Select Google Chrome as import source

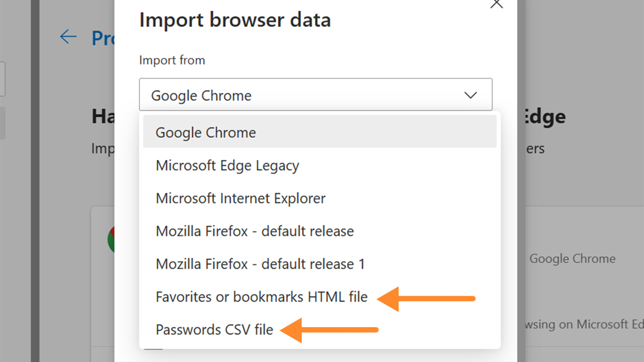[x=205, y=132]
